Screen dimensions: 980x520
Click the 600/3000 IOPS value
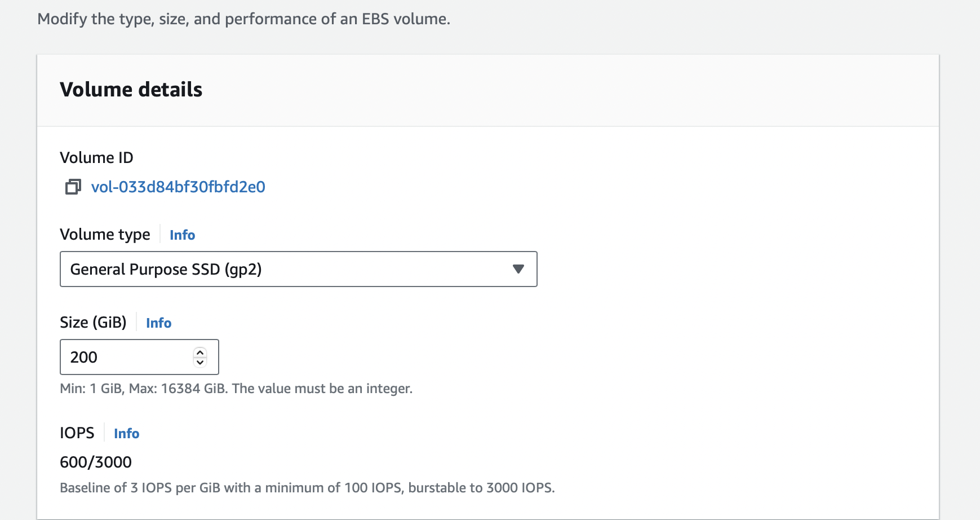tap(96, 462)
